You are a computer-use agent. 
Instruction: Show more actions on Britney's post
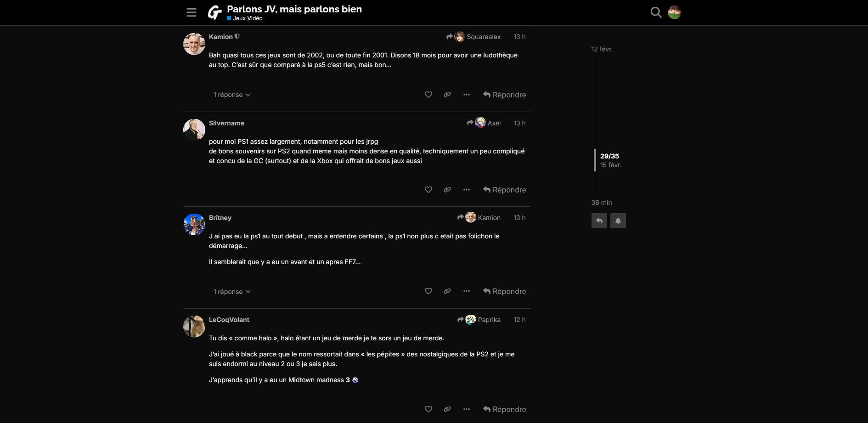click(x=467, y=291)
